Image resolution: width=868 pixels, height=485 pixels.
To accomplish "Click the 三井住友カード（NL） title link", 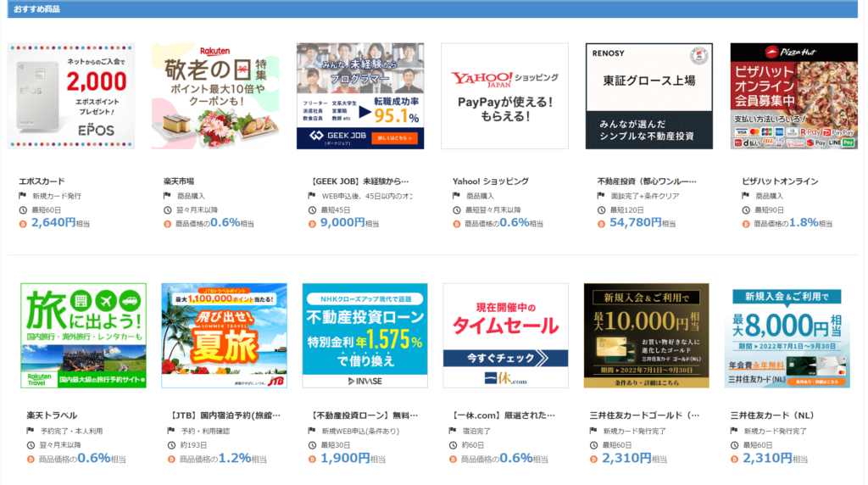I will click(771, 415).
